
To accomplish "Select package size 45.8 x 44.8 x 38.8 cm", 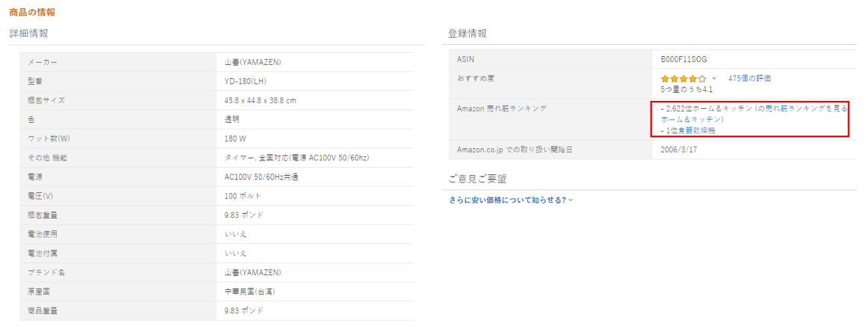I will coord(260,100).
